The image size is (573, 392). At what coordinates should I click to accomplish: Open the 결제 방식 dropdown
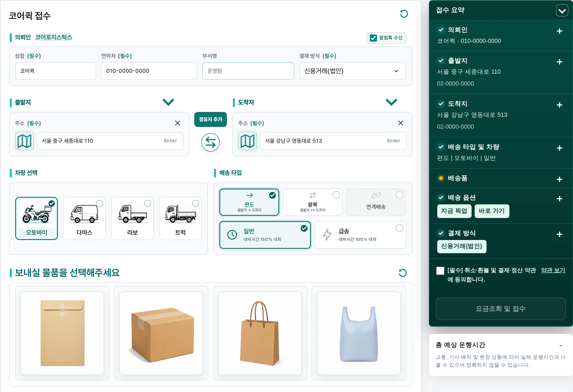(352, 71)
